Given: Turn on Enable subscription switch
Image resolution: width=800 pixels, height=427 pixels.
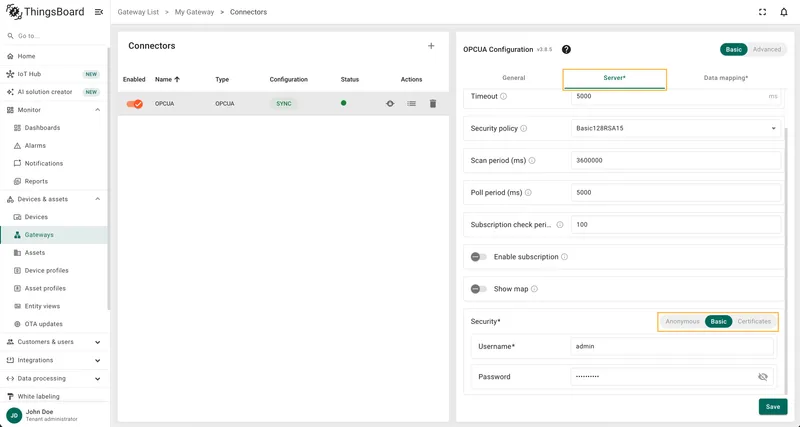Looking at the screenshot, I should click(x=479, y=257).
